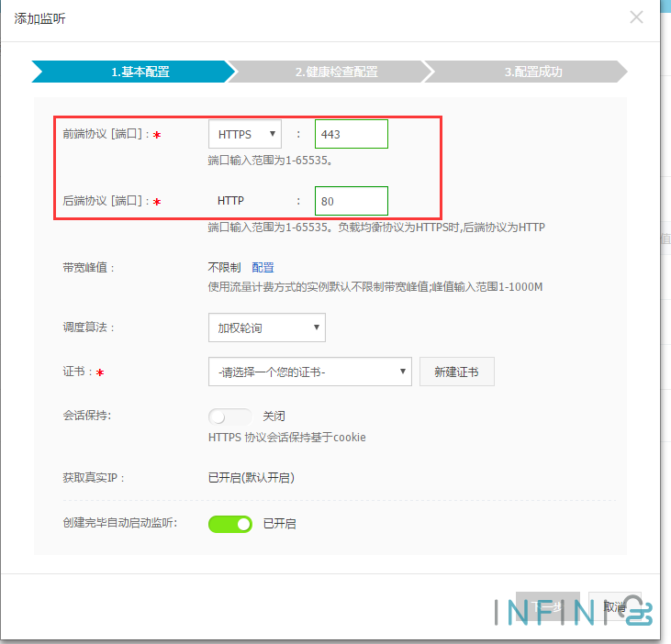Click the HTTP backend protocol text
The height and width of the screenshot is (644, 671).
[230, 200]
